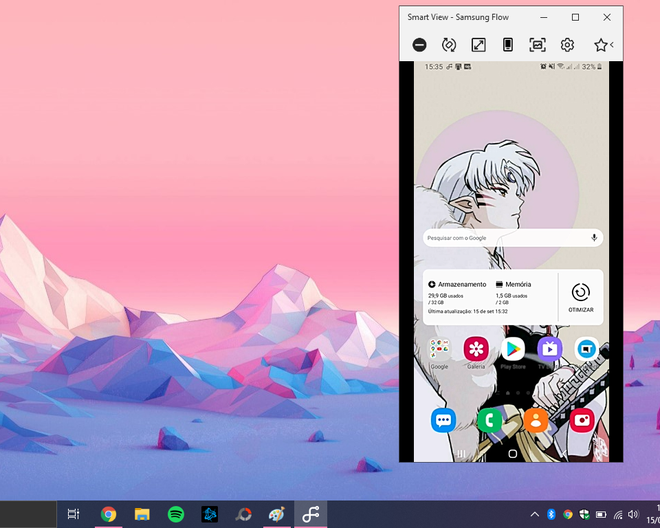Viewport: 660px width, 528px height.
Task: Click the Do Not Disturb minus icon
Action: 419,45
